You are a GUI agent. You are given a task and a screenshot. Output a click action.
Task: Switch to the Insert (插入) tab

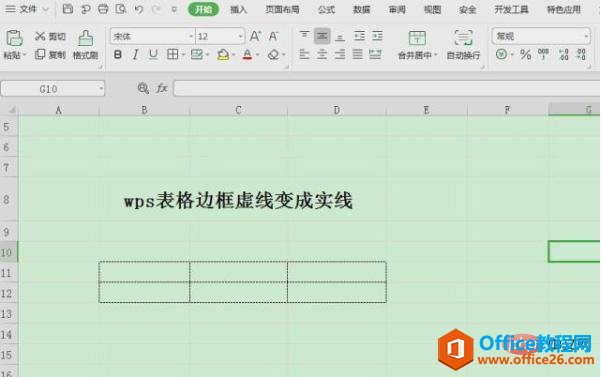(238, 10)
